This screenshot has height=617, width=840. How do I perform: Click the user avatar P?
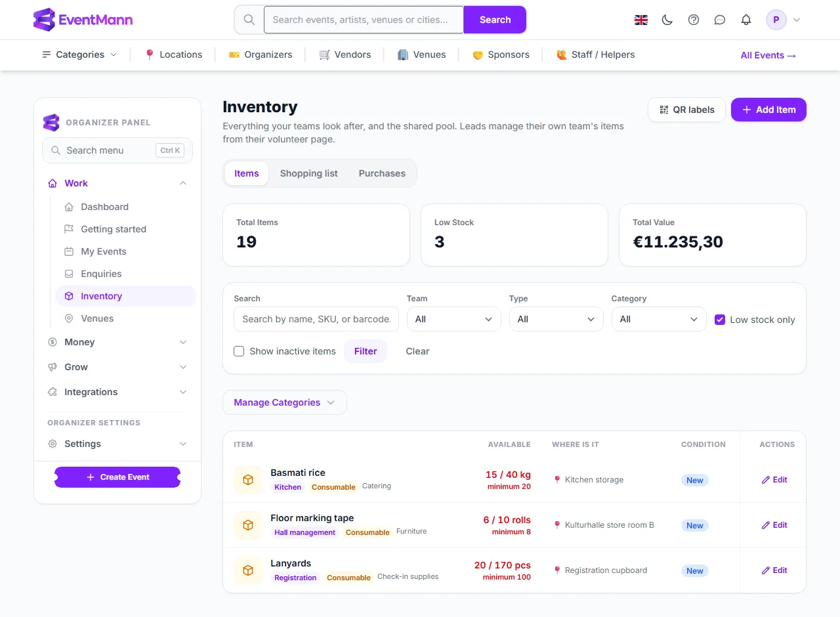click(x=776, y=20)
